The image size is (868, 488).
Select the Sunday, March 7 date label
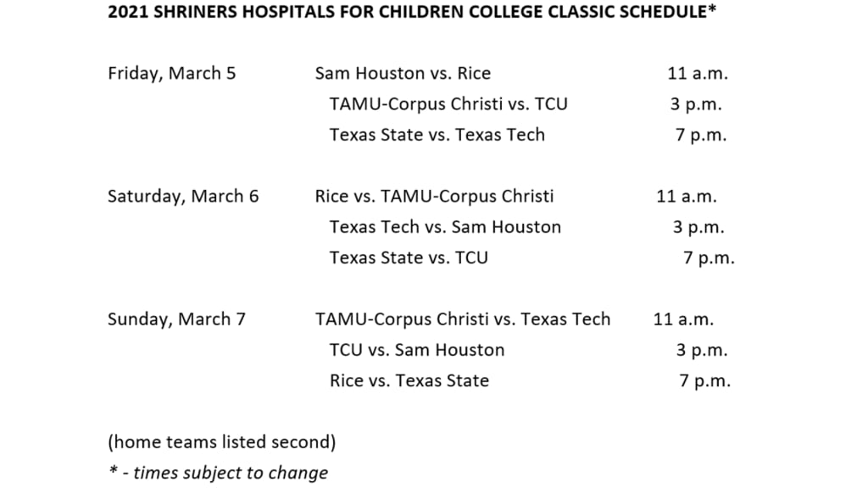point(176,319)
